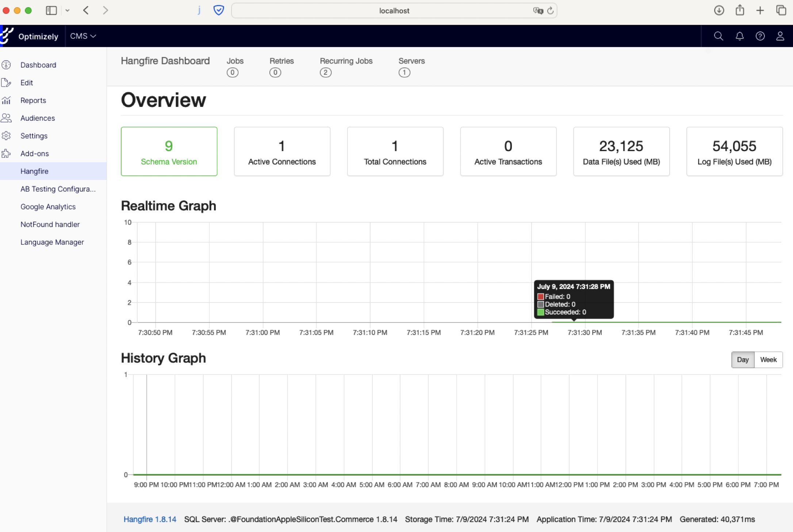Click the Optimizely logo icon
The height and width of the screenshot is (532, 793).
pos(7,36)
